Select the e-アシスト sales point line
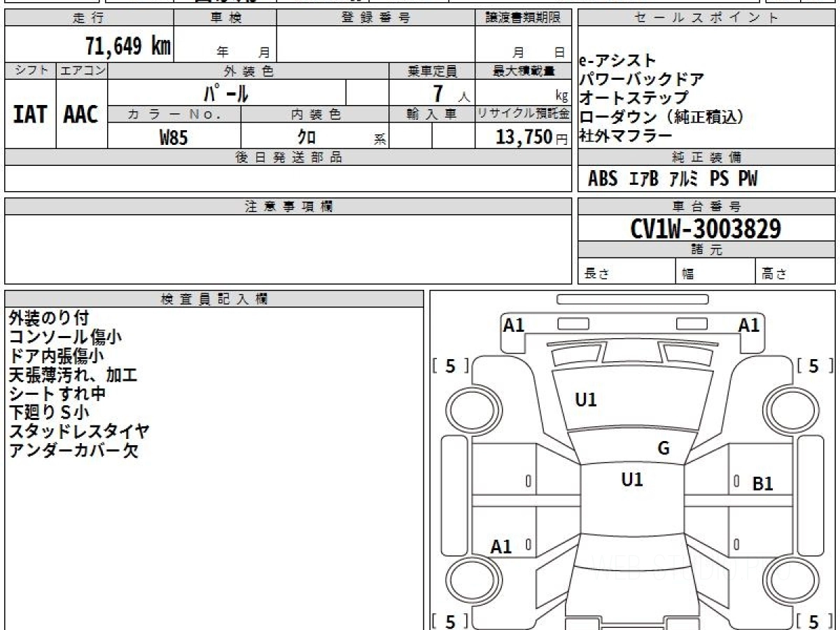Image resolution: width=840 pixels, height=630 pixels. (619, 61)
